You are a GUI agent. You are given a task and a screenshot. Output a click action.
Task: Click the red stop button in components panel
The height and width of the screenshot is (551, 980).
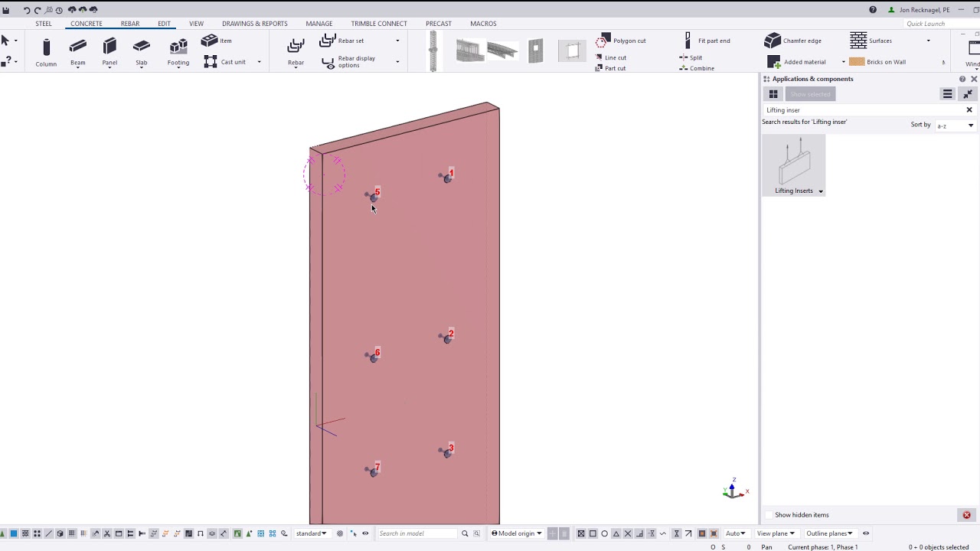(x=967, y=515)
